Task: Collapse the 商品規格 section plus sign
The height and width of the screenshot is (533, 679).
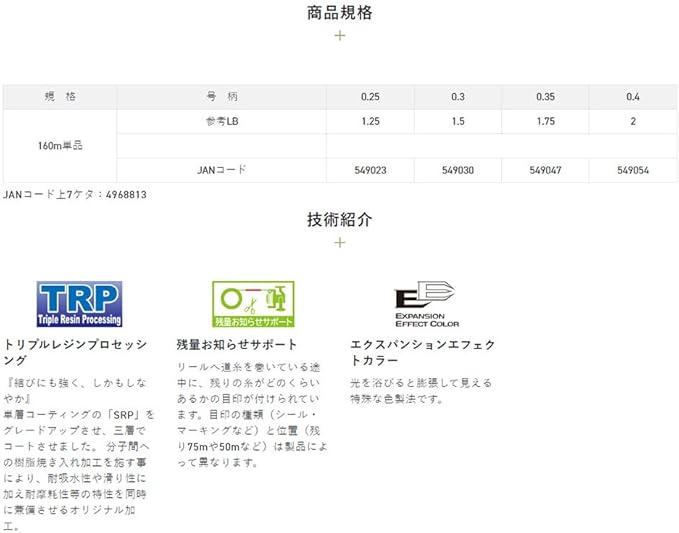Action: [x=340, y=36]
